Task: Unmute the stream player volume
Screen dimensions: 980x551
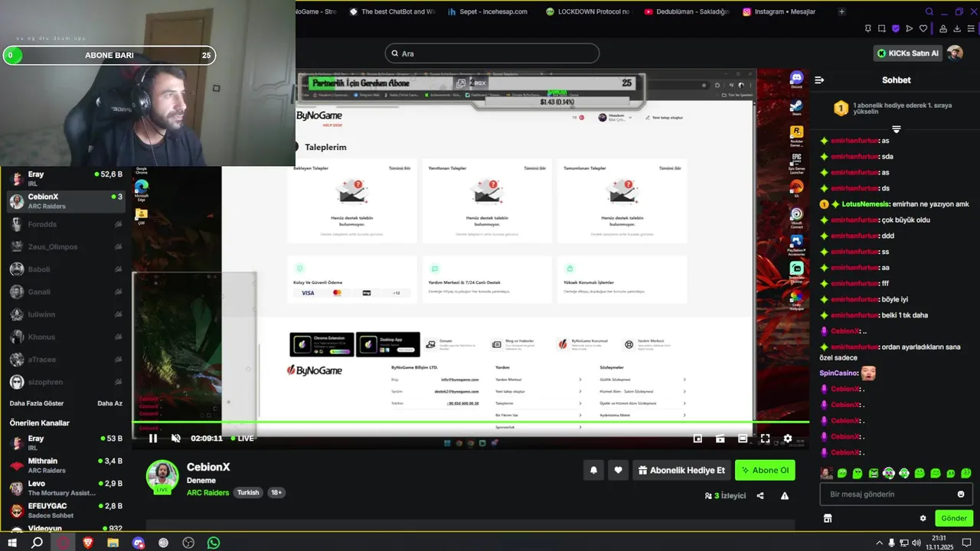Action: [x=175, y=439]
